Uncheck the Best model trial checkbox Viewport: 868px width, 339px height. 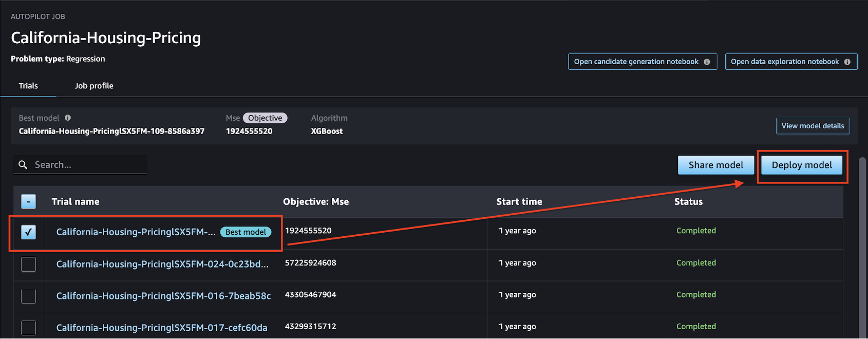coord(28,232)
